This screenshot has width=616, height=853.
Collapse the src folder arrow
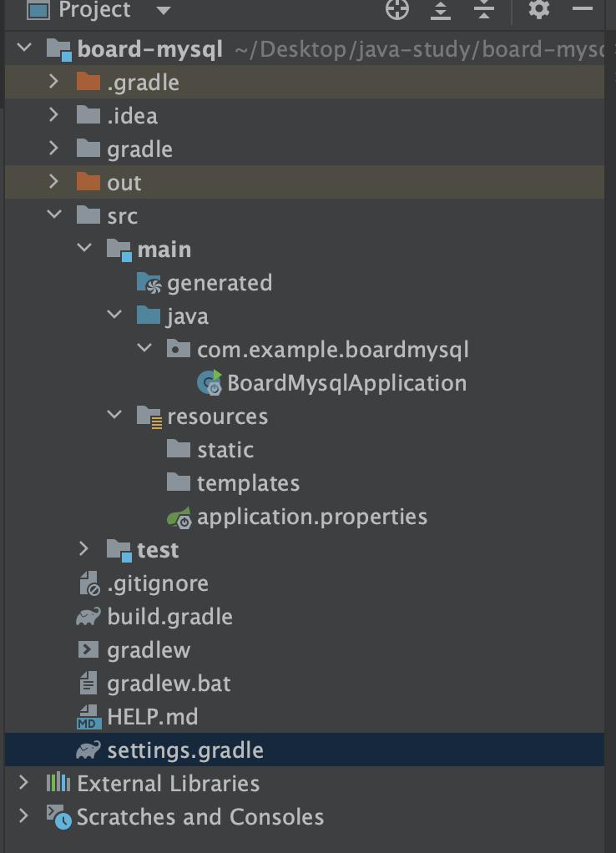[54, 215]
